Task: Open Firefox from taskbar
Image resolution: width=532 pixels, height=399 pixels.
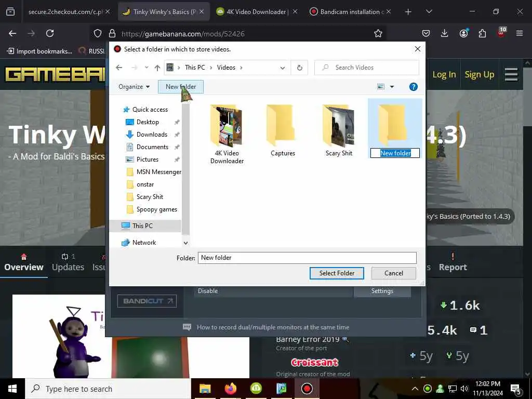Action: point(230,389)
